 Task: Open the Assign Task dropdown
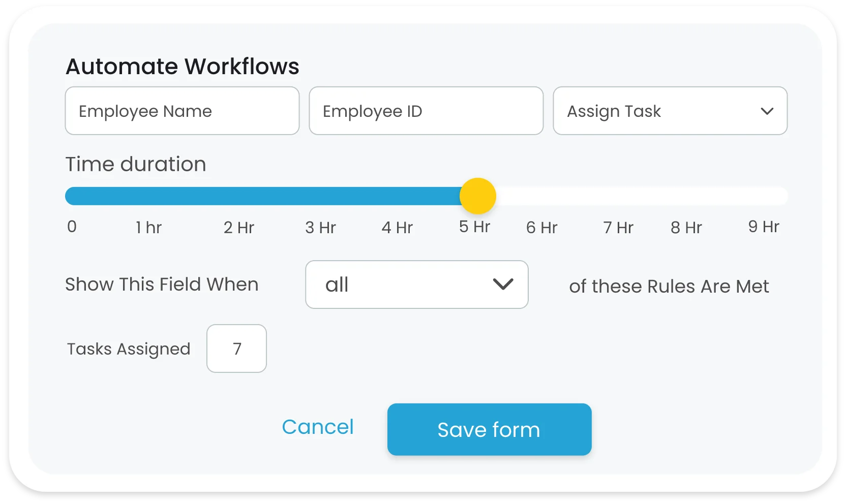point(670,111)
